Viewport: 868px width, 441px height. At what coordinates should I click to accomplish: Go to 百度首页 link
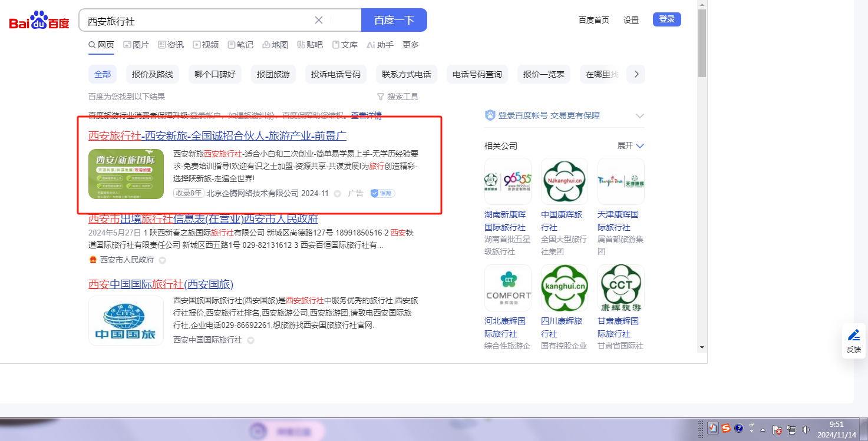594,20
